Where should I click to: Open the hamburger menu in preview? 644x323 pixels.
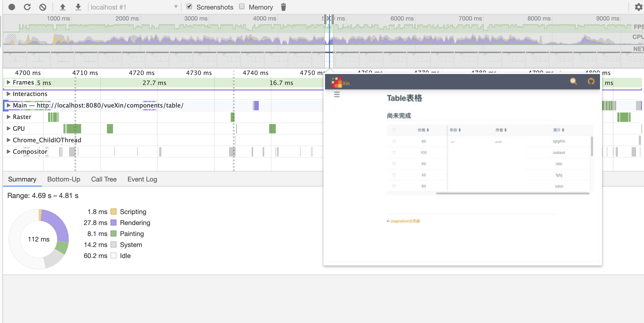337,94
